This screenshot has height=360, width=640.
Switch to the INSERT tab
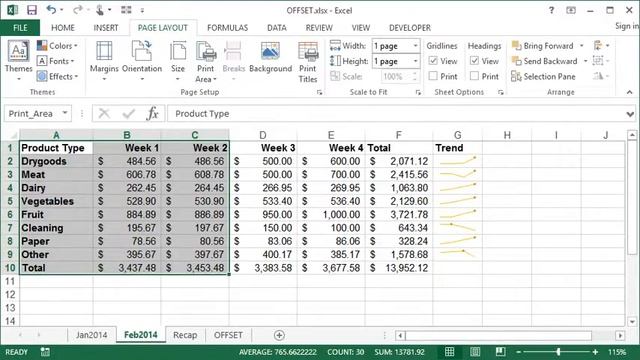click(106, 28)
